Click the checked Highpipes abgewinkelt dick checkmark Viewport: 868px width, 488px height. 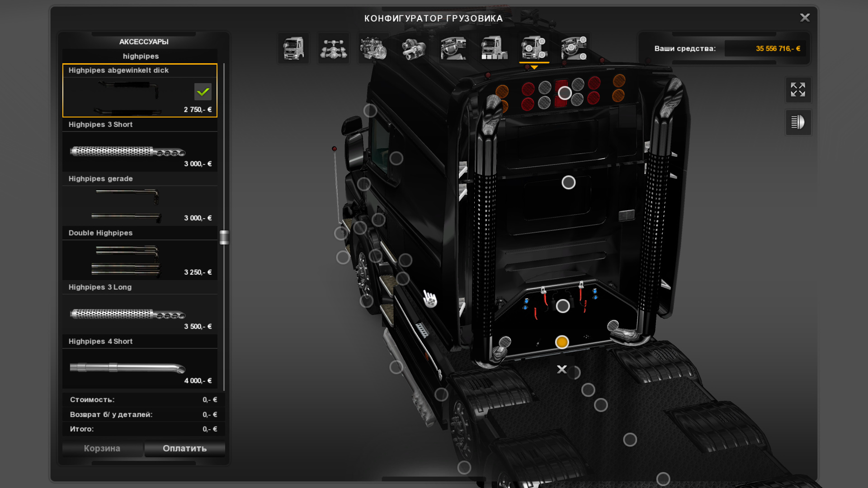point(203,92)
